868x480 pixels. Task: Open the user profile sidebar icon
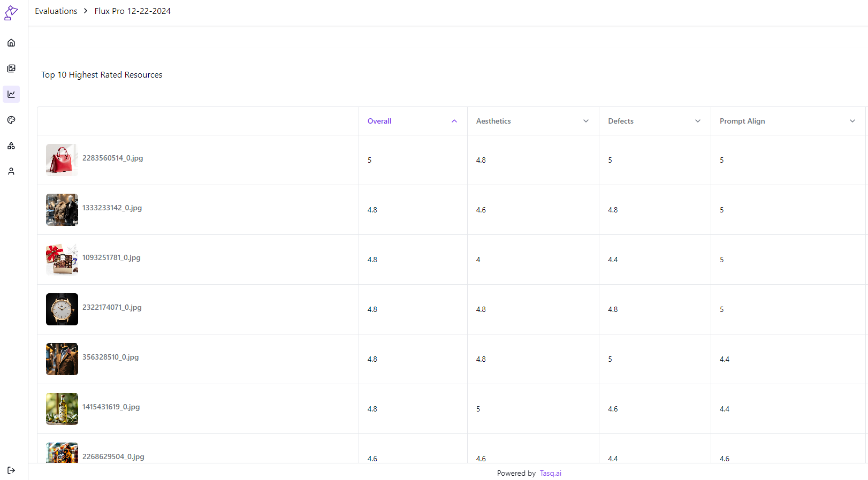point(11,171)
